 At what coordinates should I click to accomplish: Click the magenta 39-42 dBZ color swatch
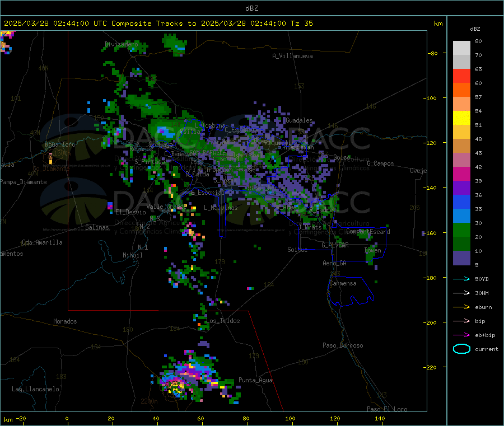(461, 174)
